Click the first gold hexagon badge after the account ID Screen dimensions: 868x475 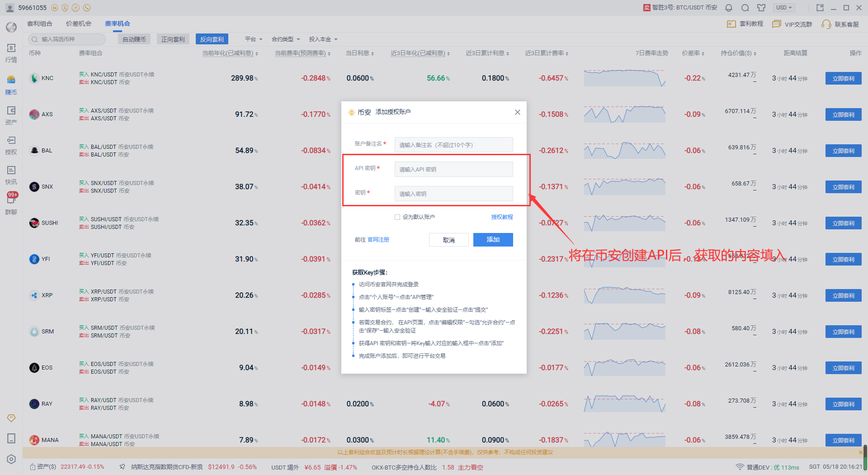tap(55, 8)
